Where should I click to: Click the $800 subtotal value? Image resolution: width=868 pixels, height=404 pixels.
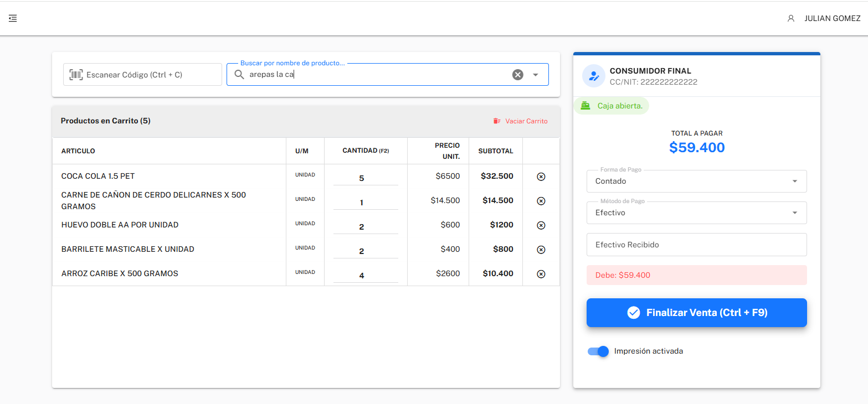click(x=504, y=249)
